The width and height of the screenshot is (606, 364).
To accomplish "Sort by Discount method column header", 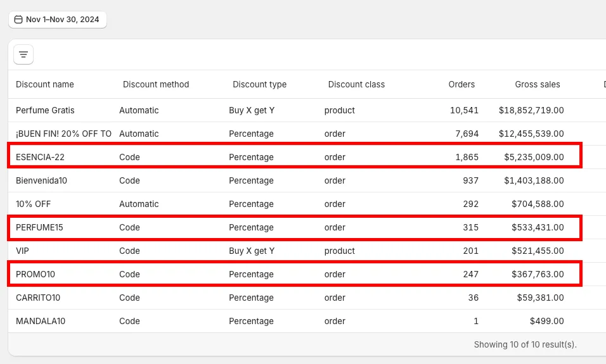I will click(x=156, y=84).
